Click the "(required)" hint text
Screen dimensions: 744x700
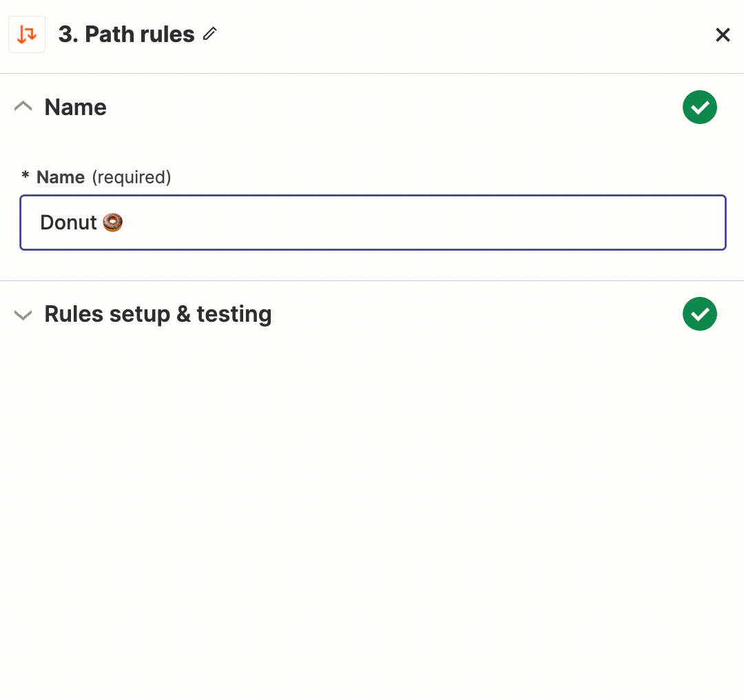coord(131,177)
